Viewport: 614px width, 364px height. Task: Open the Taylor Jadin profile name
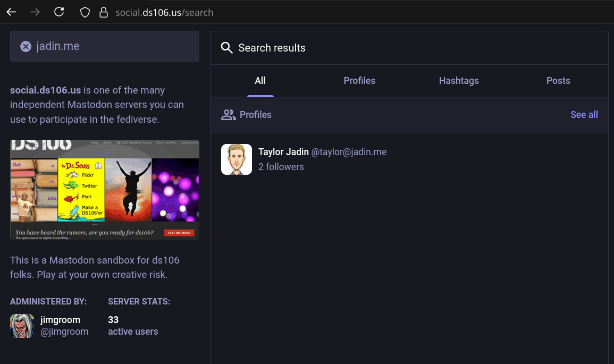(283, 152)
